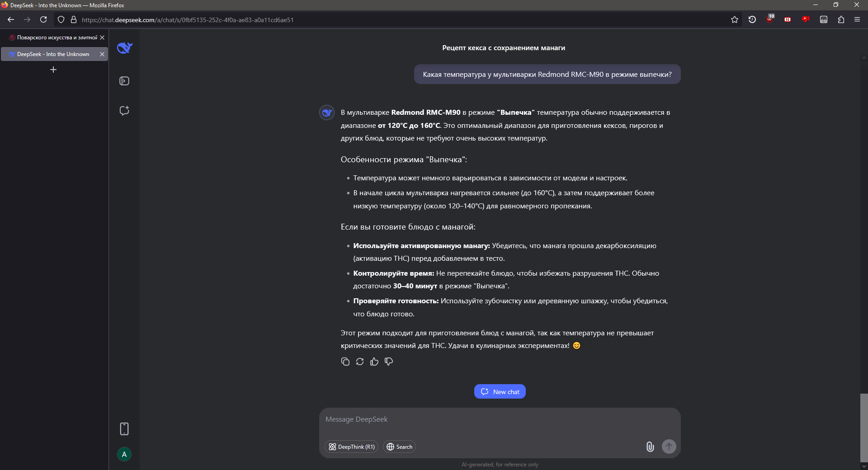Open the Firefox extensions menu

pyautogui.click(x=841, y=19)
